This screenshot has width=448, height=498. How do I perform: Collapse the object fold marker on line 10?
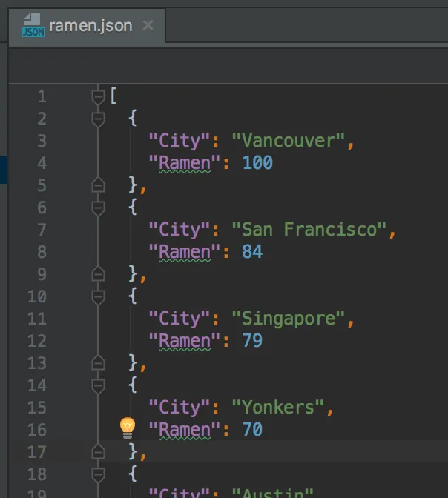pyautogui.click(x=98, y=297)
